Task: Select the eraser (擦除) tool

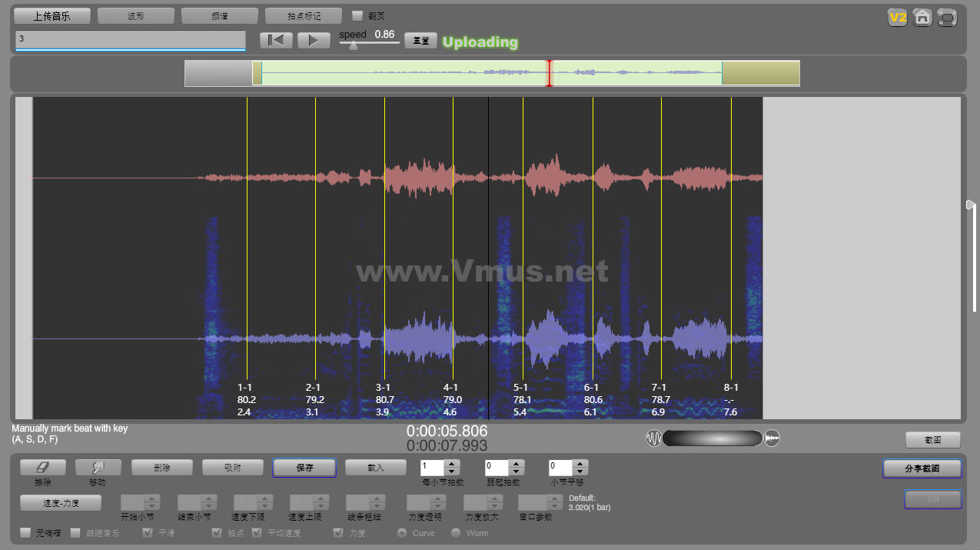Action: [x=42, y=467]
